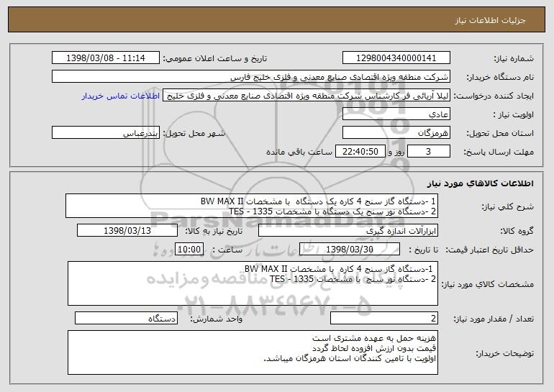Click the remaining days field showing 3
The image size is (554, 392).
click(x=429, y=152)
